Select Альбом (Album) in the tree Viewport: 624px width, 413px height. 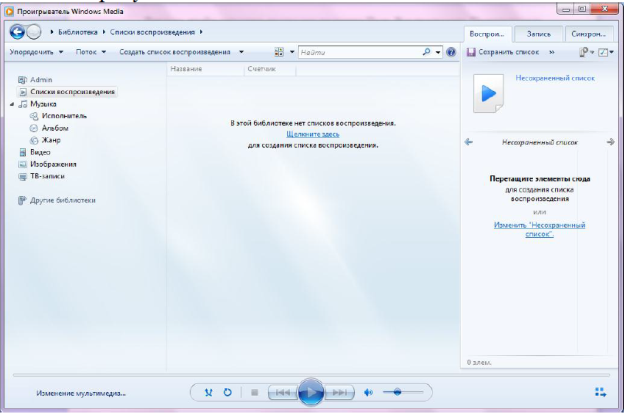click(49, 128)
